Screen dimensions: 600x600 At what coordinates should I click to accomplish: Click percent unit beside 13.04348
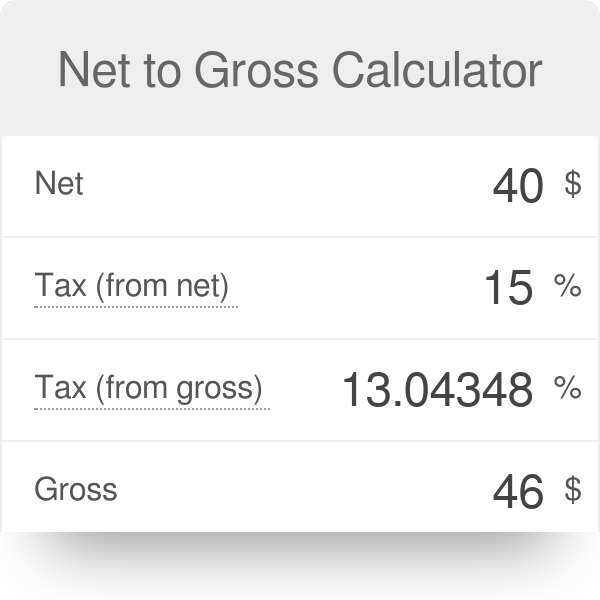pos(567,388)
